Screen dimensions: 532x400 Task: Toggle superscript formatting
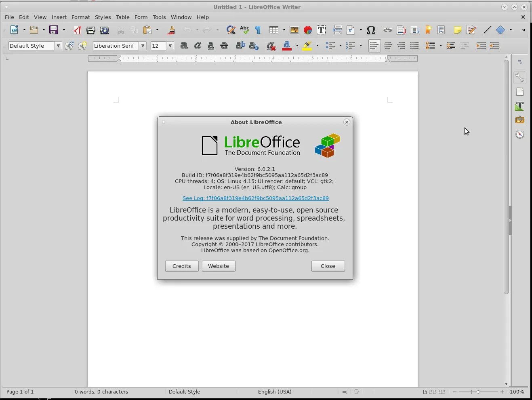coord(240,46)
